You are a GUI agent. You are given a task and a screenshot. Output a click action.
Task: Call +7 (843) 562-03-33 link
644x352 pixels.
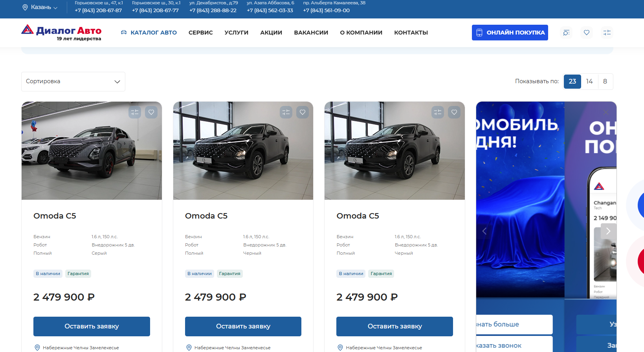(270, 11)
